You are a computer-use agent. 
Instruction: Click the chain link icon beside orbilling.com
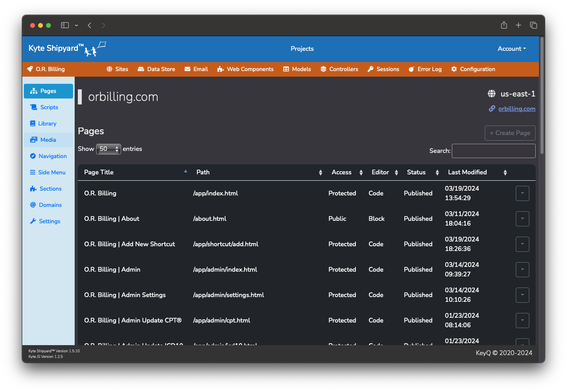tap(492, 108)
